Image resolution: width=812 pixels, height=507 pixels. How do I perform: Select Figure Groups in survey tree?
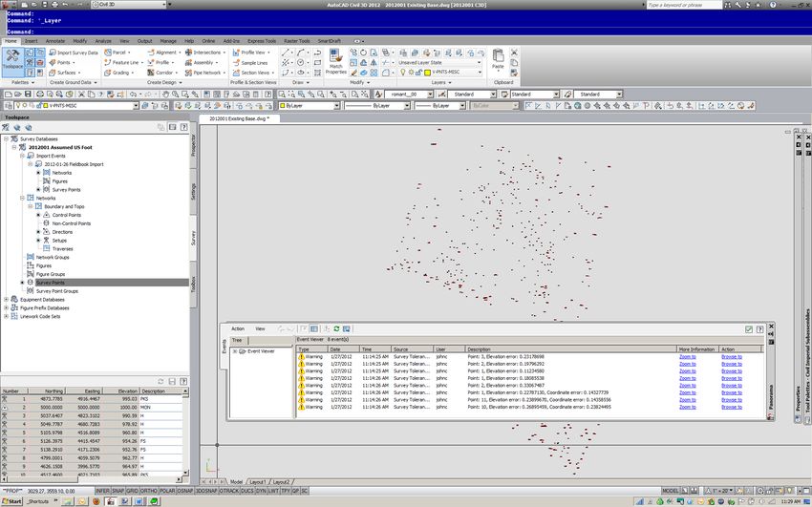[x=51, y=274]
